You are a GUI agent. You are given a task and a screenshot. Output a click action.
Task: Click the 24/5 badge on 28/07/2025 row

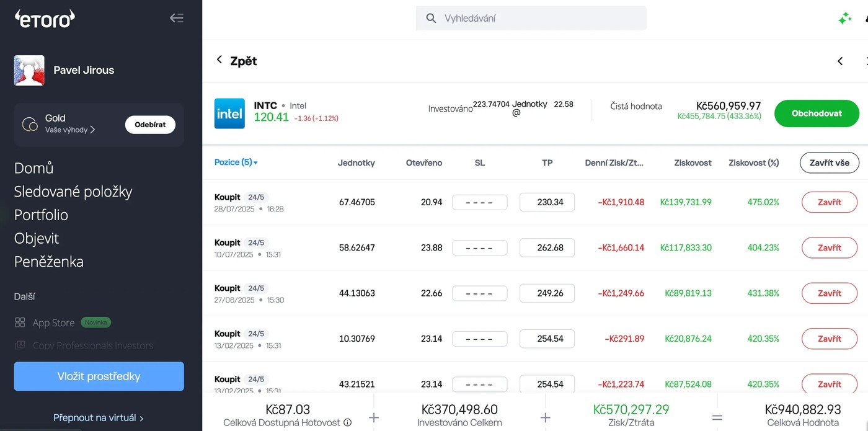click(256, 197)
